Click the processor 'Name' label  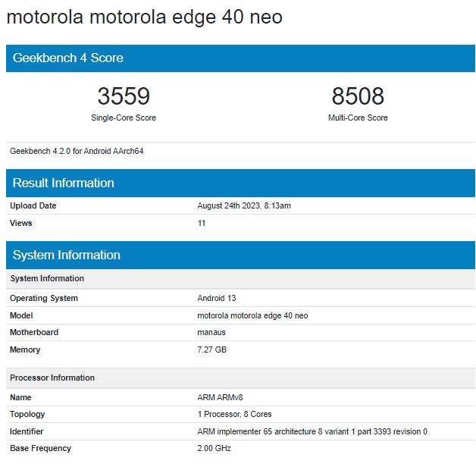coord(20,397)
